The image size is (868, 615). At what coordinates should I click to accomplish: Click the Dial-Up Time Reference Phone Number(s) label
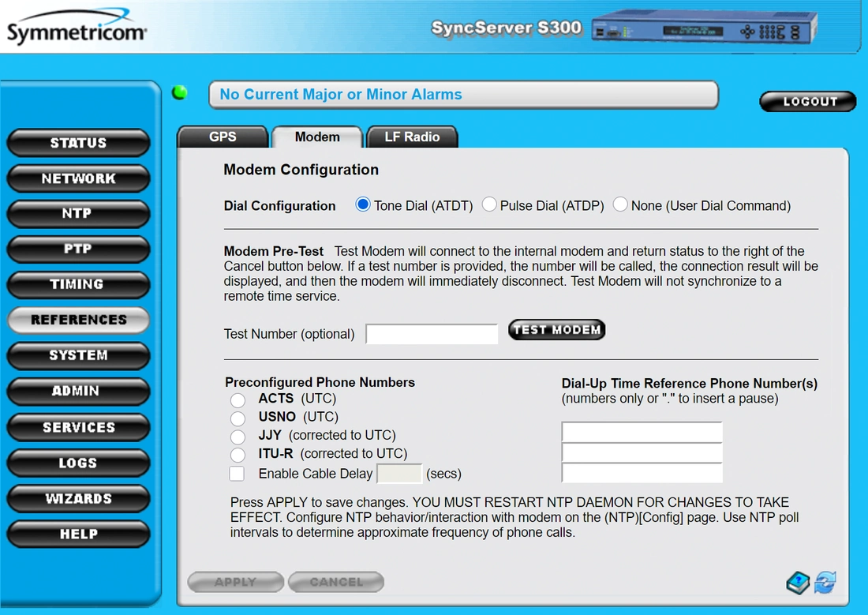point(689,384)
